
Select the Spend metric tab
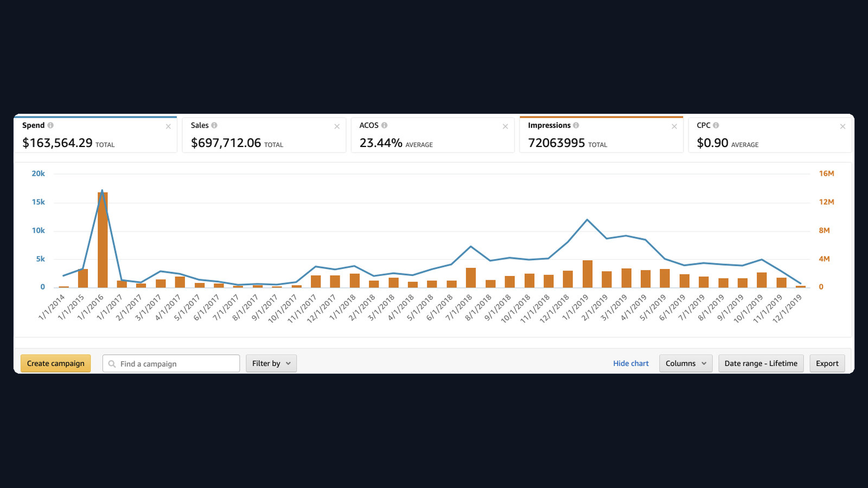(95, 134)
